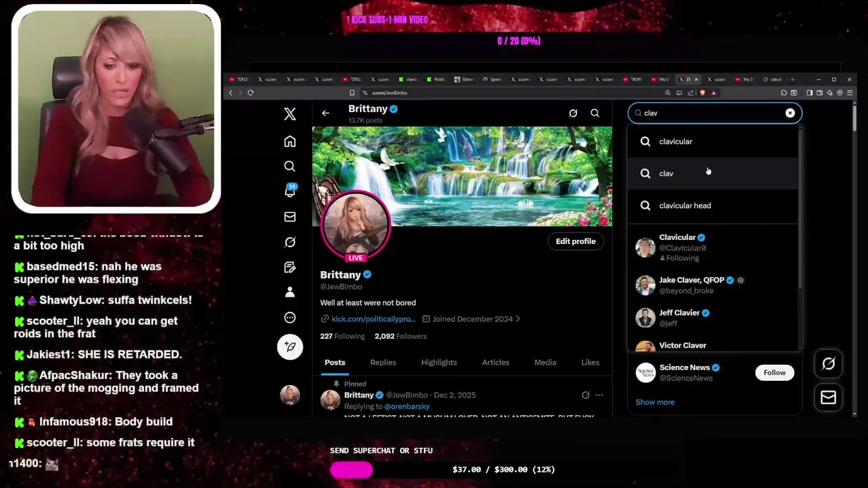868x488 pixels.
Task: Select clavicular head search suggestion
Action: click(x=713, y=205)
